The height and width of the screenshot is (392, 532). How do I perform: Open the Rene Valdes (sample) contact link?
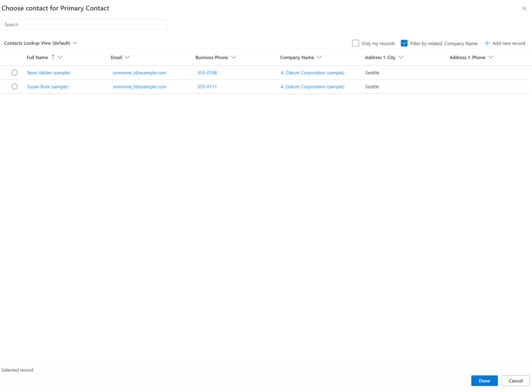click(x=48, y=73)
